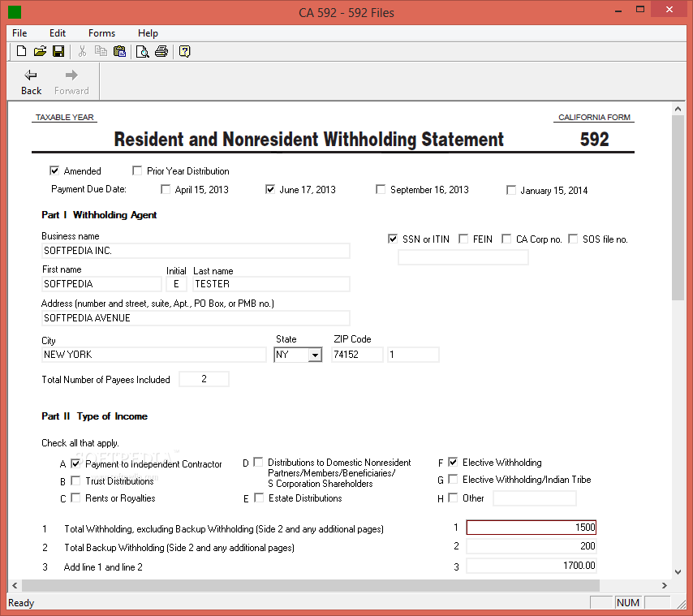Image resolution: width=693 pixels, height=616 pixels.
Task: Click the Last name field TESTER
Action: [x=271, y=284]
